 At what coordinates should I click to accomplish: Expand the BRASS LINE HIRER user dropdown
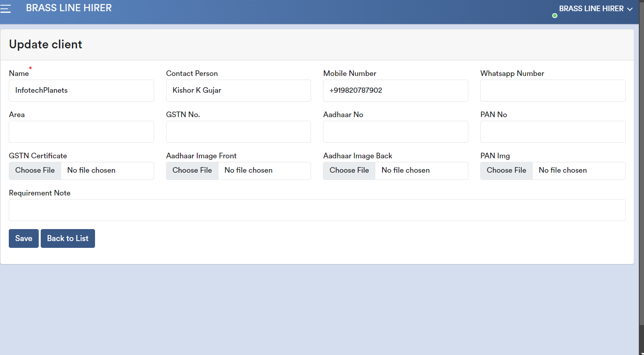[x=595, y=9]
